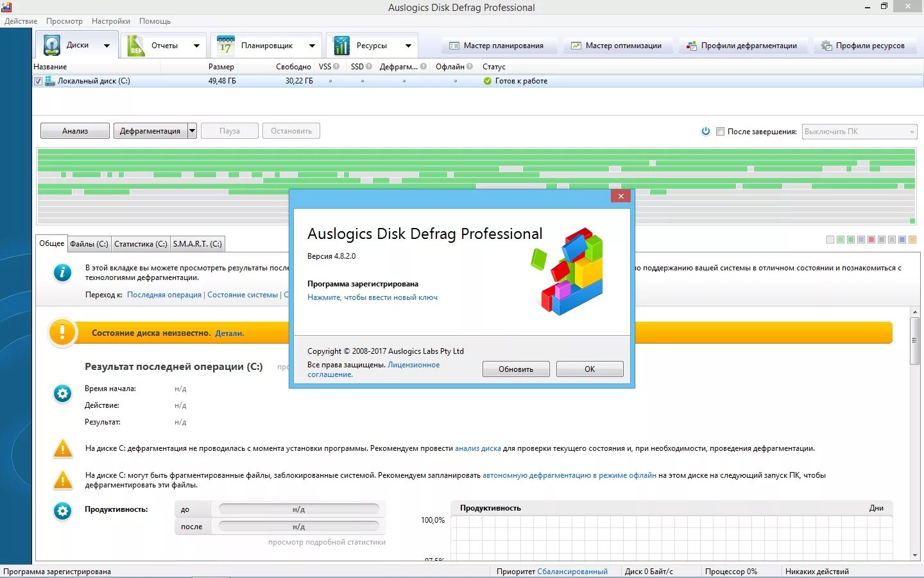Click the Scheduler calendar icon
924x578 pixels.
pos(225,46)
